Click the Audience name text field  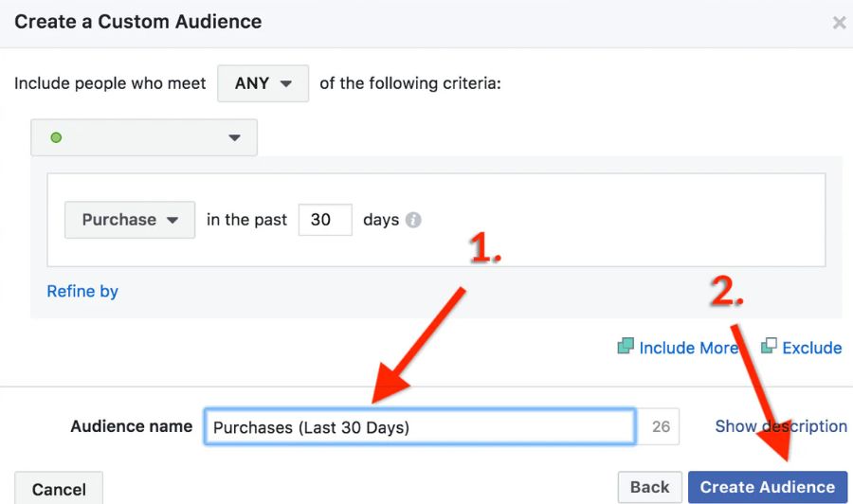pos(420,427)
